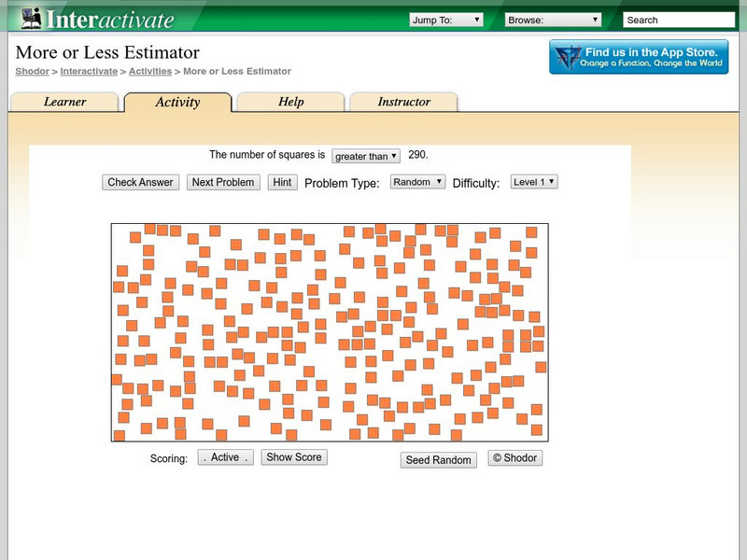Open the Browse dropdown
Screen dimensions: 747x560
[553, 20]
